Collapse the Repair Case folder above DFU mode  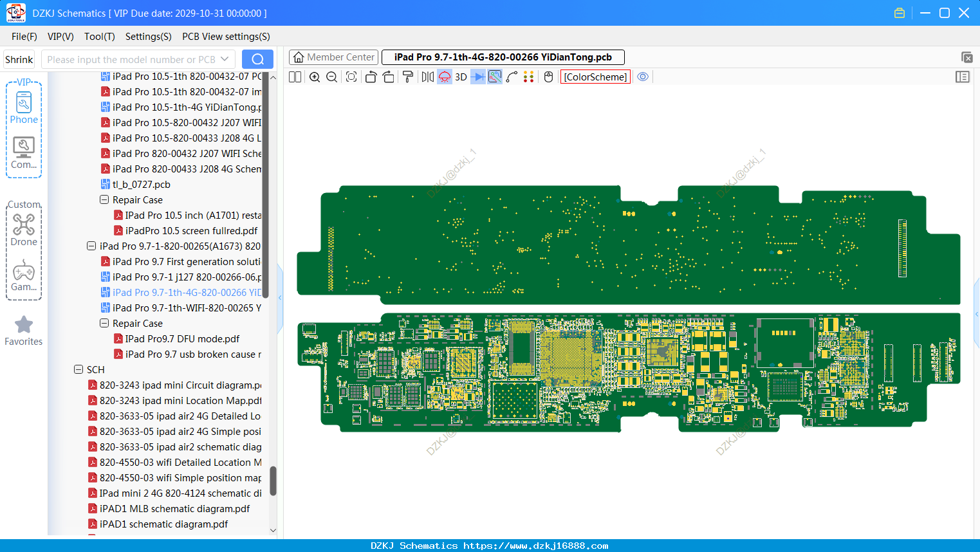[x=104, y=323]
